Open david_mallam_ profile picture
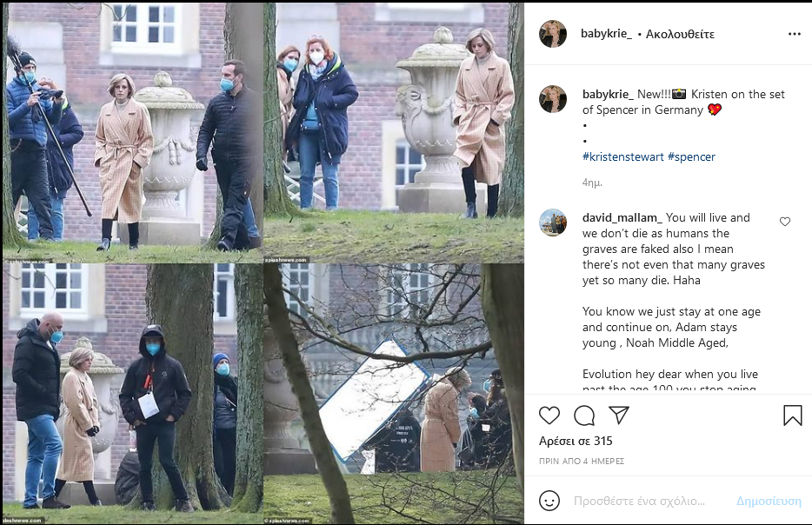The width and height of the screenshot is (812, 525). pos(553,223)
